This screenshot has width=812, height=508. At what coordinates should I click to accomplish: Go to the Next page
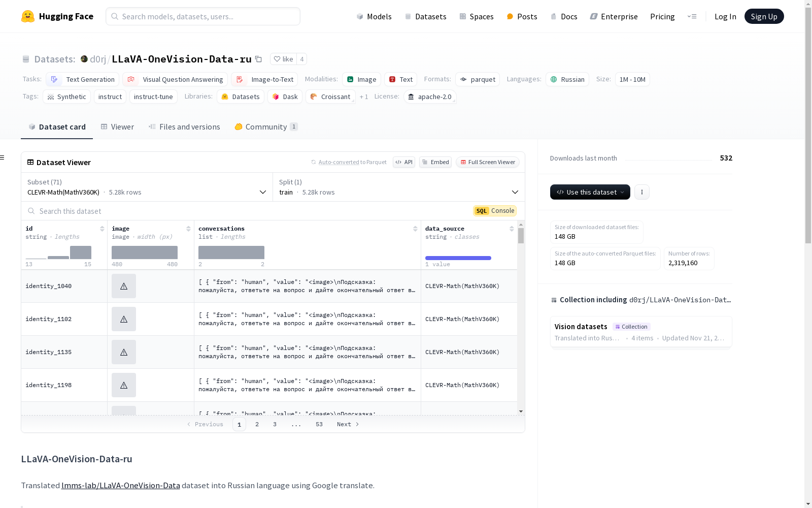(x=348, y=424)
